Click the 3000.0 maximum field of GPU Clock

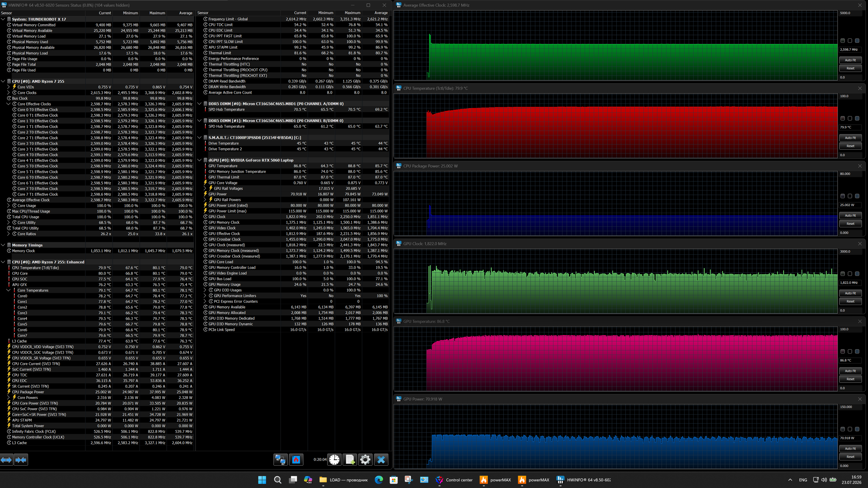(850, 252)
